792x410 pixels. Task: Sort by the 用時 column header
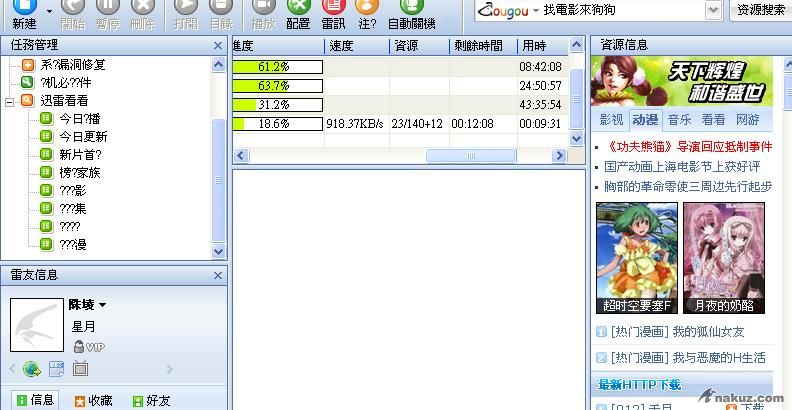point(543,46)
